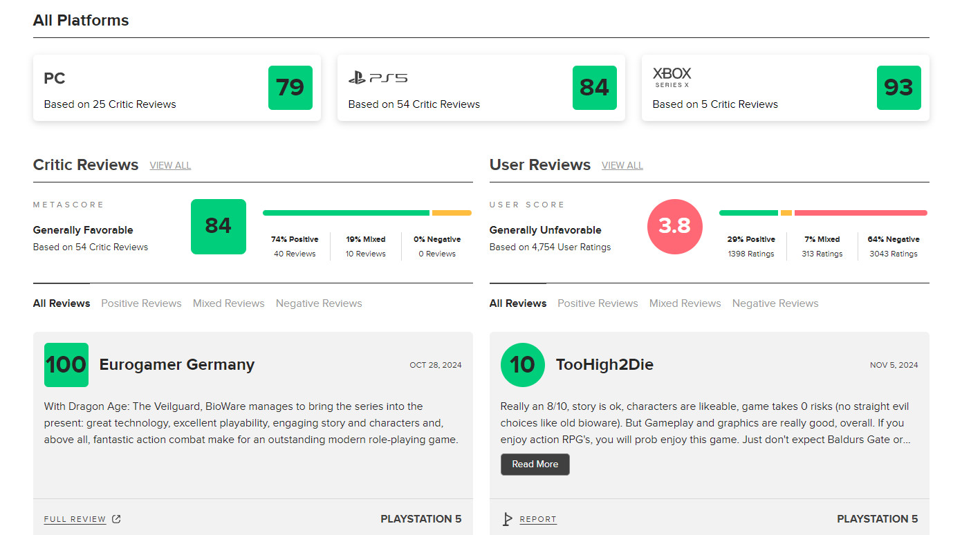This screenshot has height=535, width=980.
Task: Expand TooHigh2Die review with Read More
Action: pyautogui.click(x=535, y=464)
